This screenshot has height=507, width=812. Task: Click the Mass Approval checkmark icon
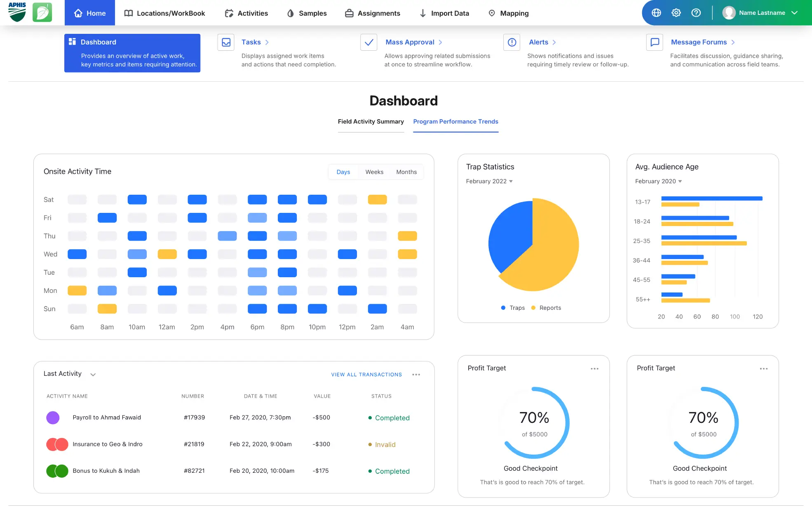369,42
